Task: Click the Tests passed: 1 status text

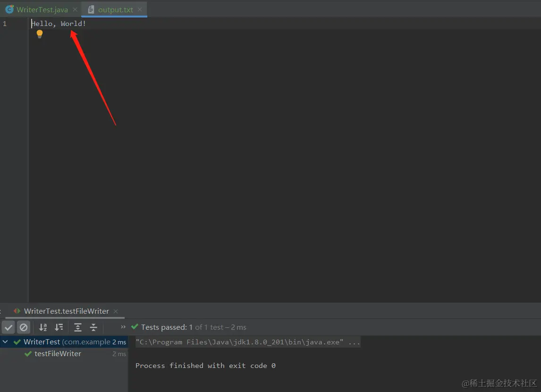Action: (166, 327)
